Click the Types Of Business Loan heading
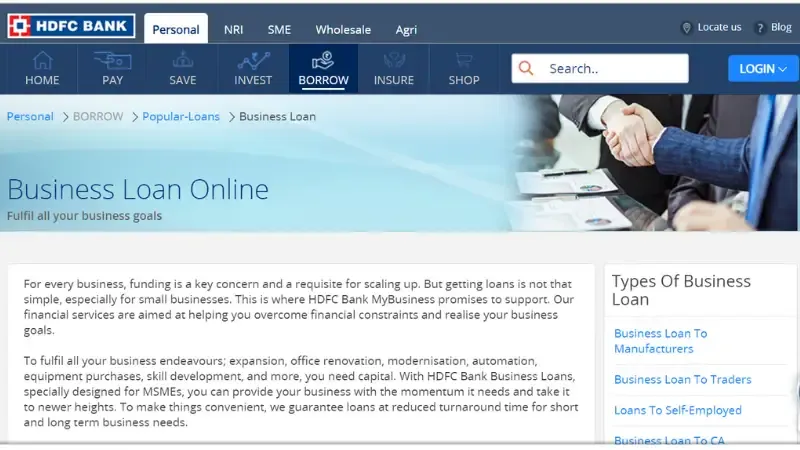 pos(681,290)
